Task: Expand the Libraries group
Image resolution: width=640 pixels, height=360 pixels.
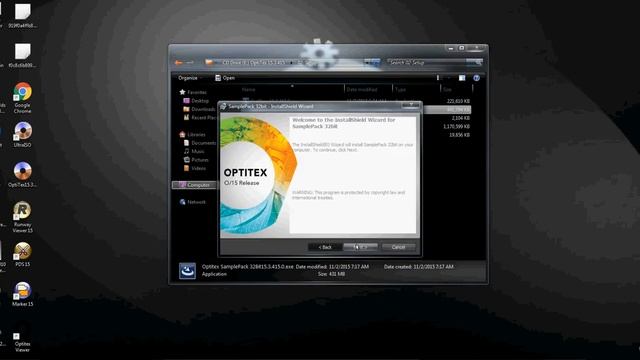Action: (192, 134)
